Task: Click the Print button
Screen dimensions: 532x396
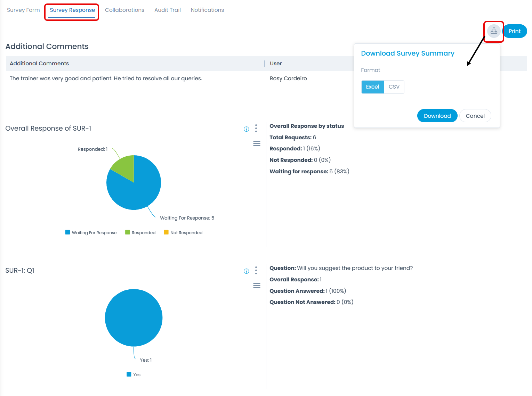Action: pos(515,31)
